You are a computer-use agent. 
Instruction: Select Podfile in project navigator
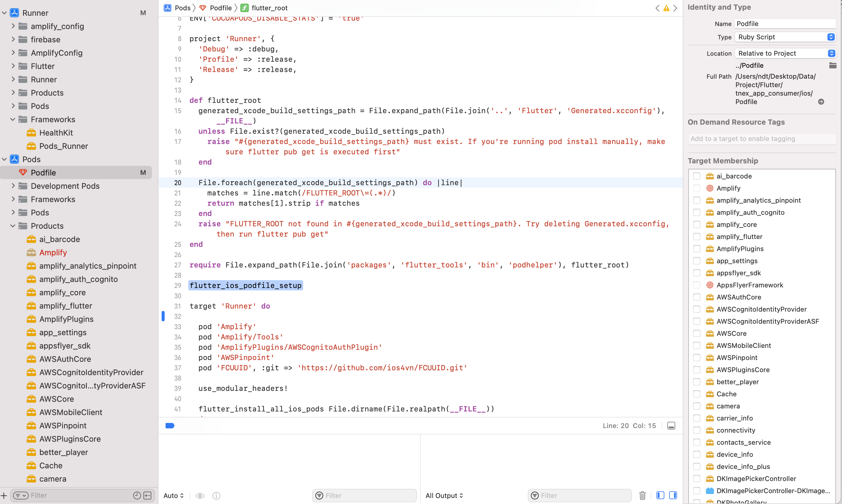click(76, 172)
